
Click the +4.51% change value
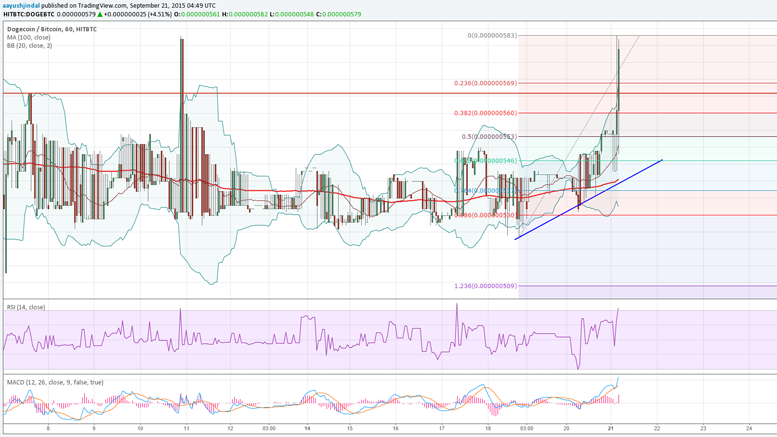click(x=160, y=14)
